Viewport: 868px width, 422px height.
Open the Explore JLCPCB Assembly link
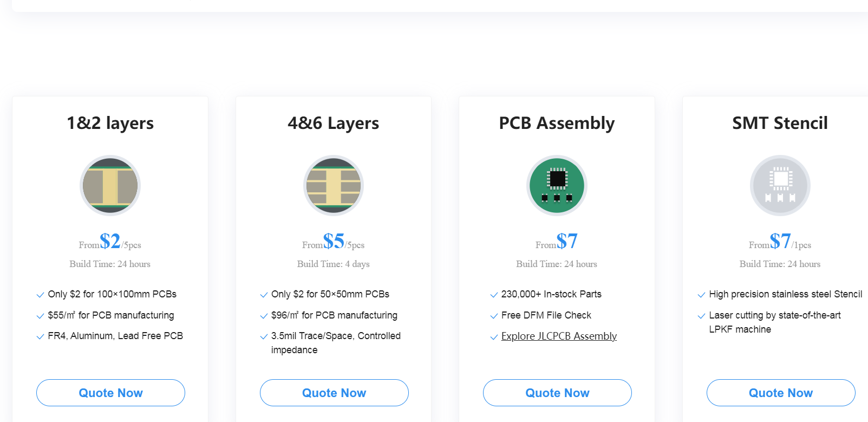click(559, 336)
